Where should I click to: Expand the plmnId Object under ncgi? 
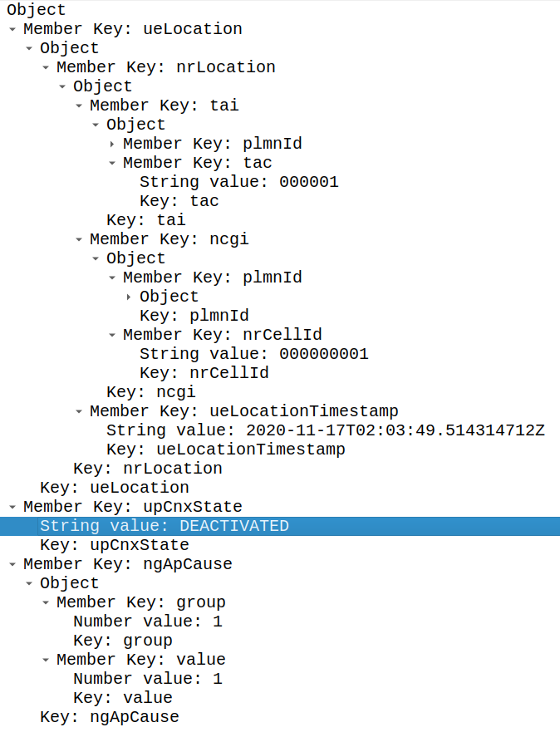click(130, 297)
